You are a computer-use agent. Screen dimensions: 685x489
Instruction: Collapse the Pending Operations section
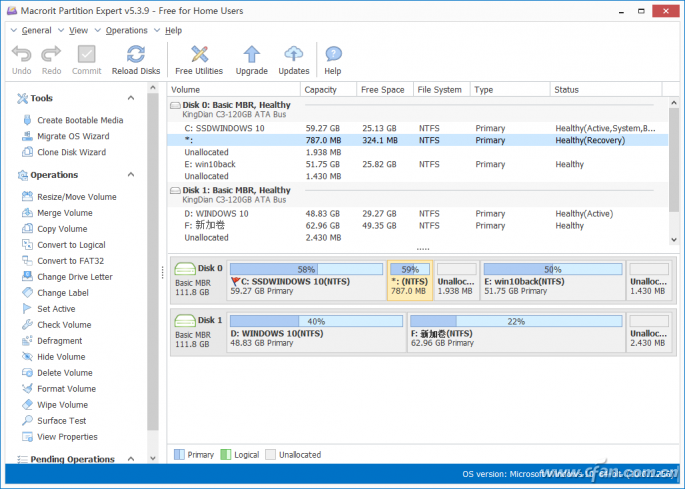click(x=131, y=459)
